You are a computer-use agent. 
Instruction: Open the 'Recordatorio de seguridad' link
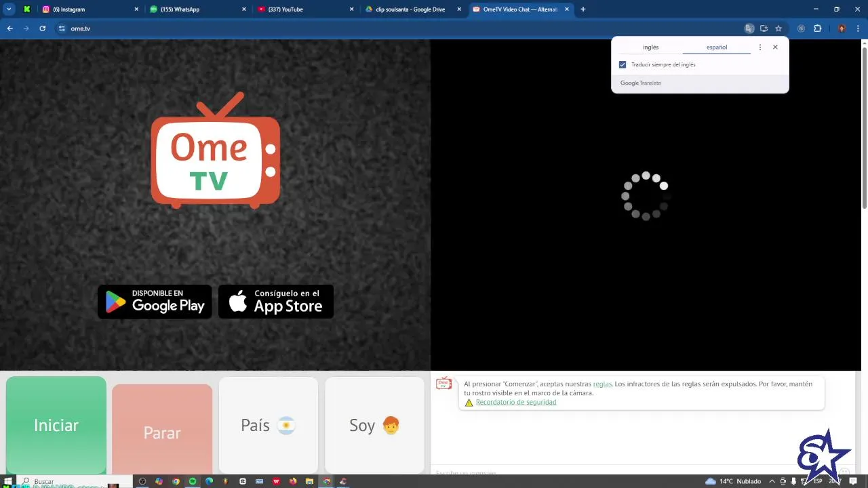click(516, 402)
